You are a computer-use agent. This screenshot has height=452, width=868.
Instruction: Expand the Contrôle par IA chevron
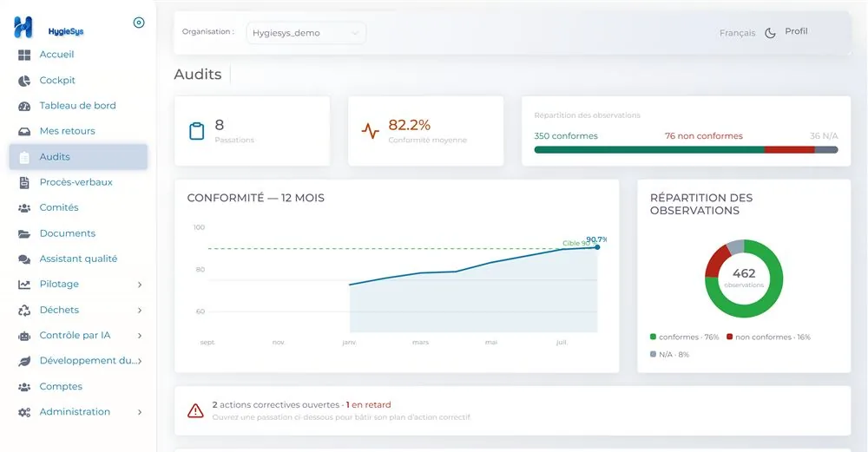click(x=140, y=336)
